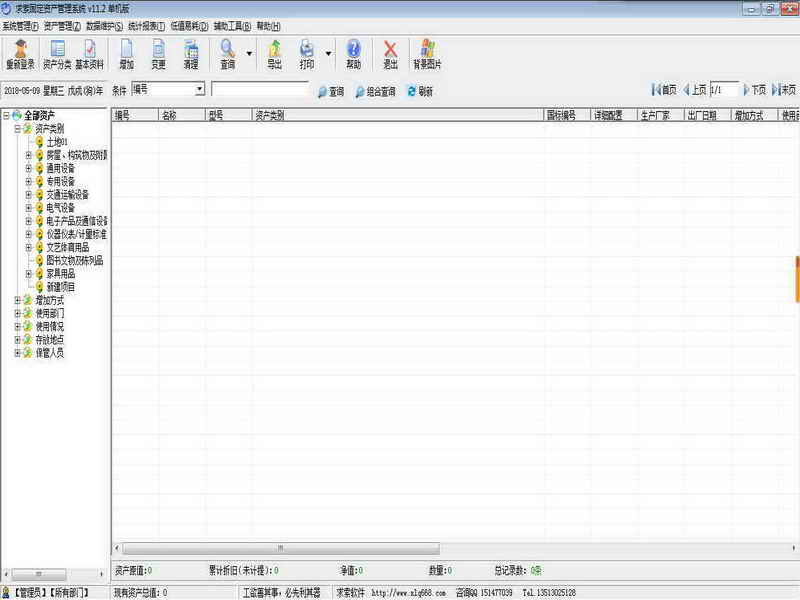Click the bulb icon beside 新建项目
800x600 pixels.
(39, 287)
